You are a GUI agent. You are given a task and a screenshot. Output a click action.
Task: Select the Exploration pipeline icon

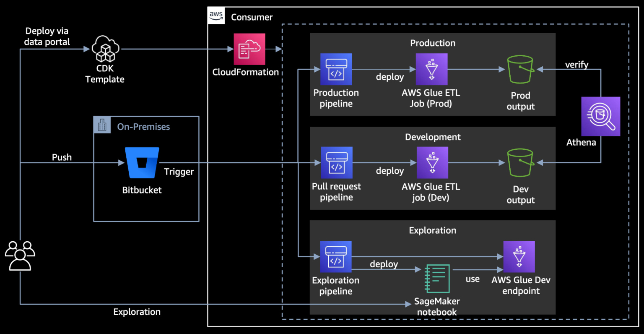point(336,257)
